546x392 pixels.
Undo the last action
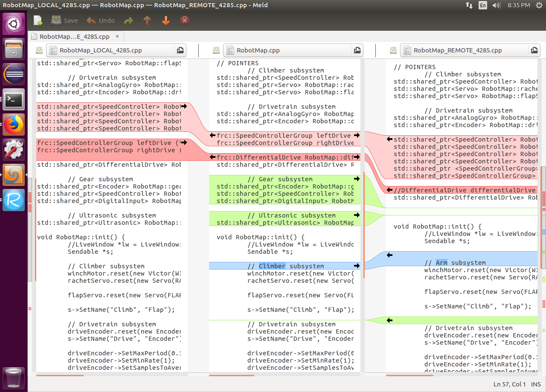[x=101, y=20]
